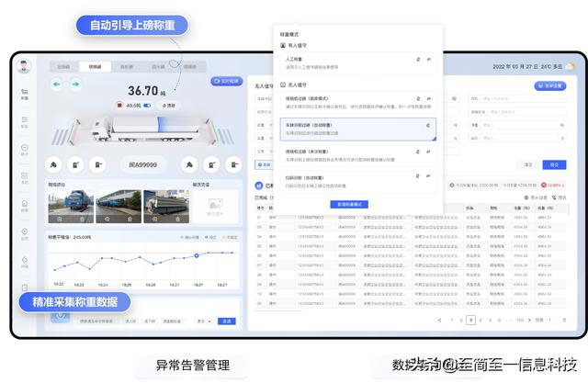Edit the 人工称重 mode card
The width and height of the screenshot is (588, 383).
[419, 59]
